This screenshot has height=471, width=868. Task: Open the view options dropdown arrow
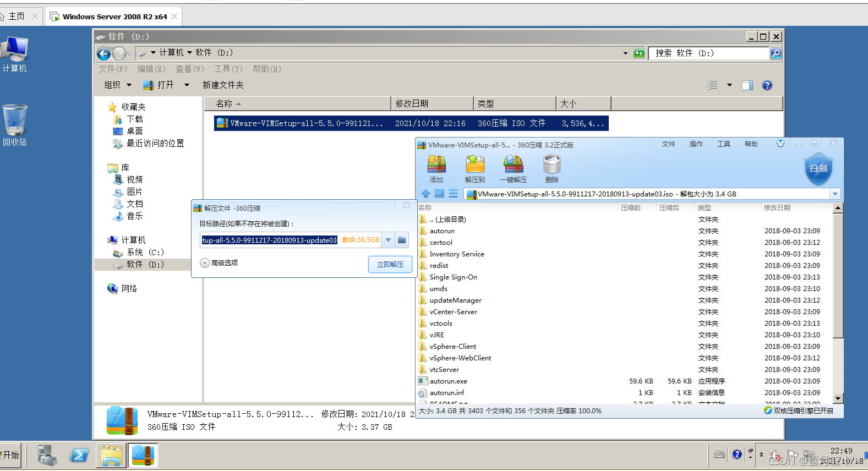[729, 85]
